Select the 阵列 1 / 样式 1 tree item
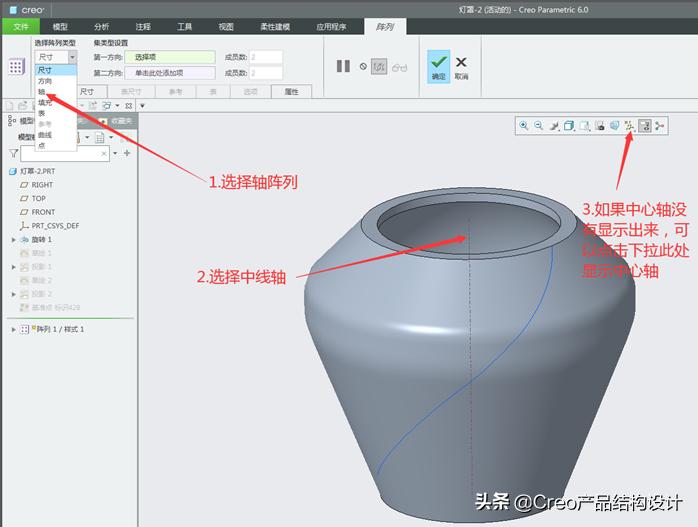 (52, 329)
